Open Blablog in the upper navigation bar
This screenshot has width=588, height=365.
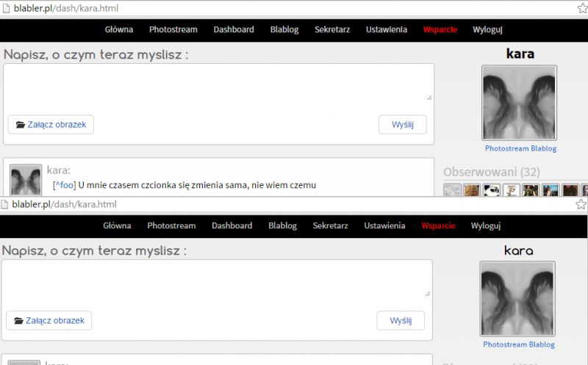coord(284,29)
